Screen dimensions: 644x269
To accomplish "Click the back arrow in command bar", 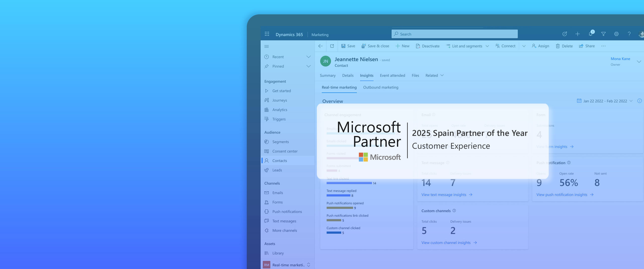I will (320, 46).
